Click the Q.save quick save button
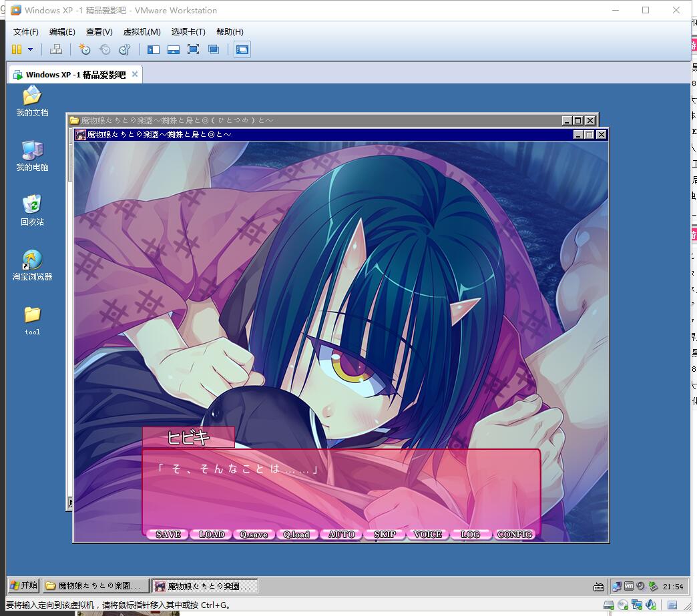This screenshot has width=697, height=616. tap(254, 534)
